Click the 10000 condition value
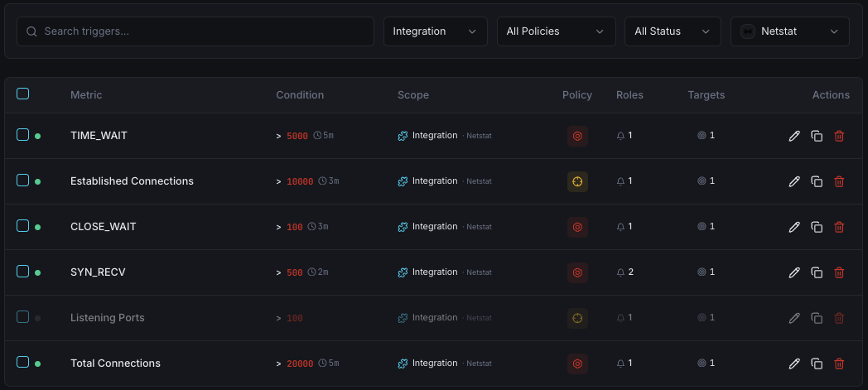This screenshot has height=390, width=868. click(300, 181)
